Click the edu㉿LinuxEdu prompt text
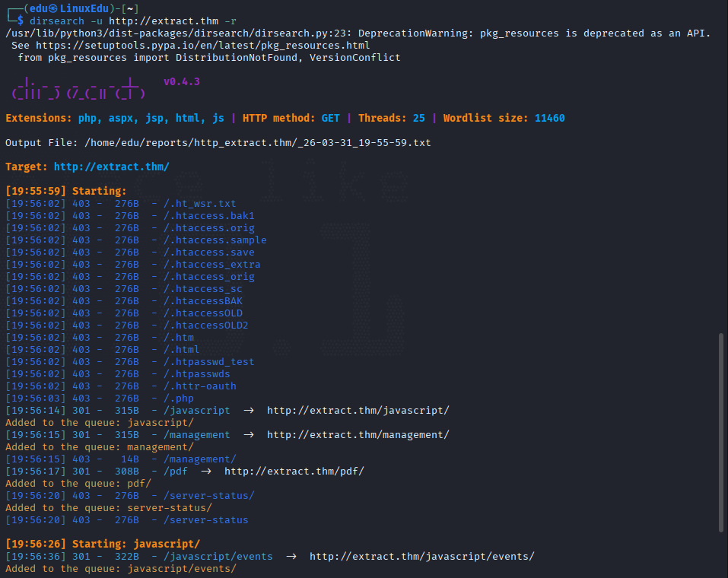 coord(69,9)
